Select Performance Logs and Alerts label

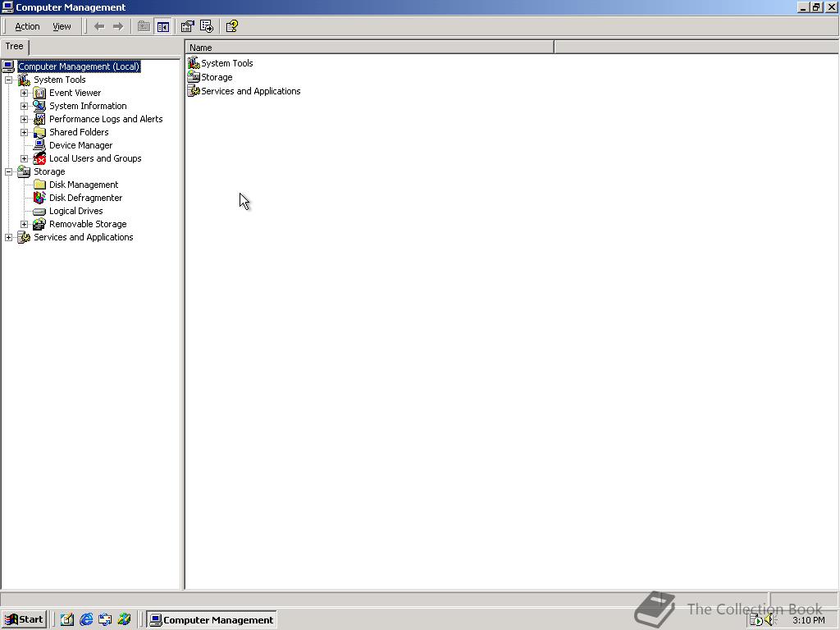coord(106,119)
